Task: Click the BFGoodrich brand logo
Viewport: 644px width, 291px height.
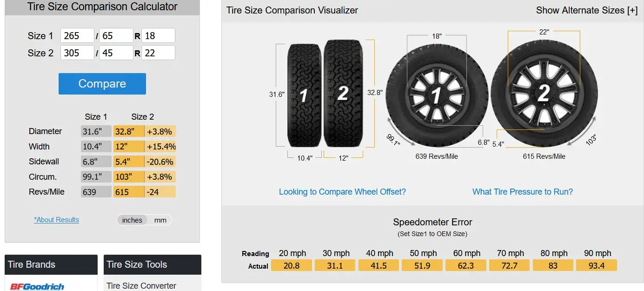Action: tap(37, 286)
